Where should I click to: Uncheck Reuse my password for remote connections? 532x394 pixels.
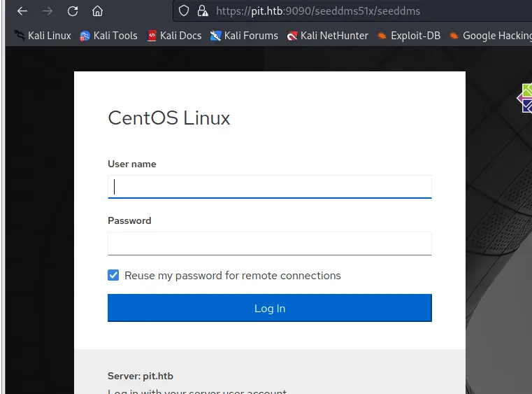pyautogui.click(x=113, y=276)
